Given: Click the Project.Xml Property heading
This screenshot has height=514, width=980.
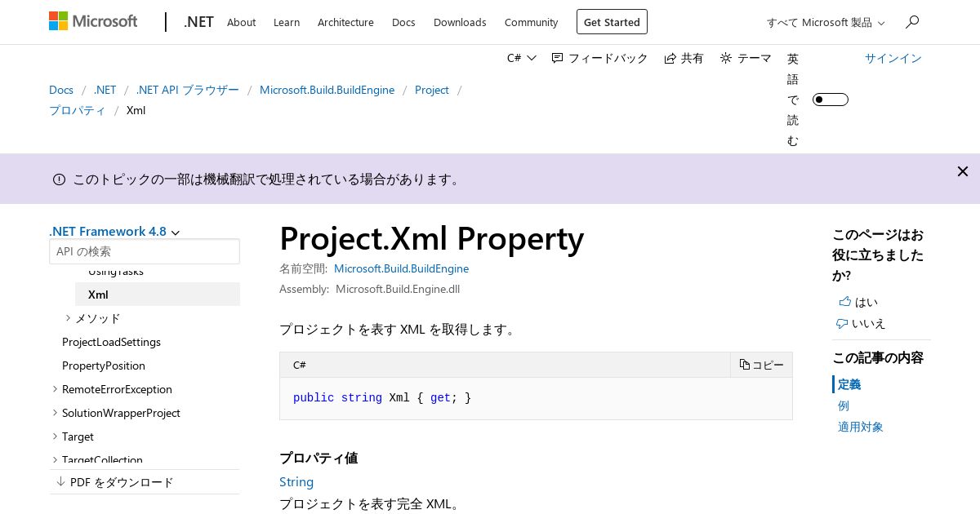Looking at the screenshot, I should (431, 238).
